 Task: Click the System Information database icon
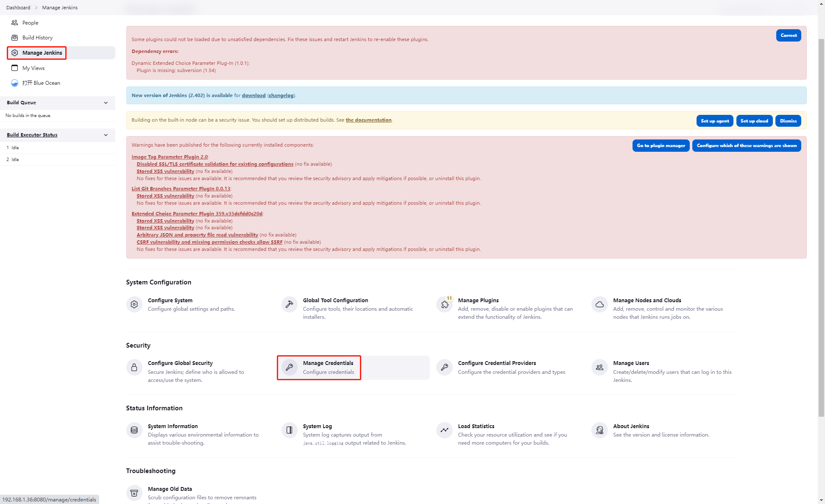point(134,430)
